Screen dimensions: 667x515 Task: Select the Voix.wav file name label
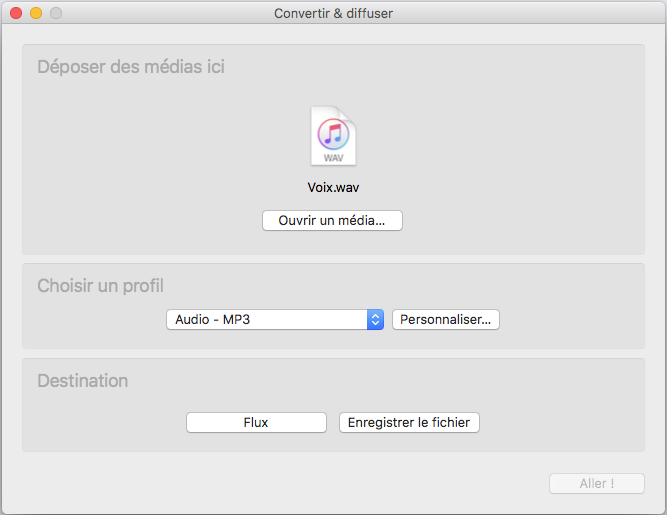(333, 188)
